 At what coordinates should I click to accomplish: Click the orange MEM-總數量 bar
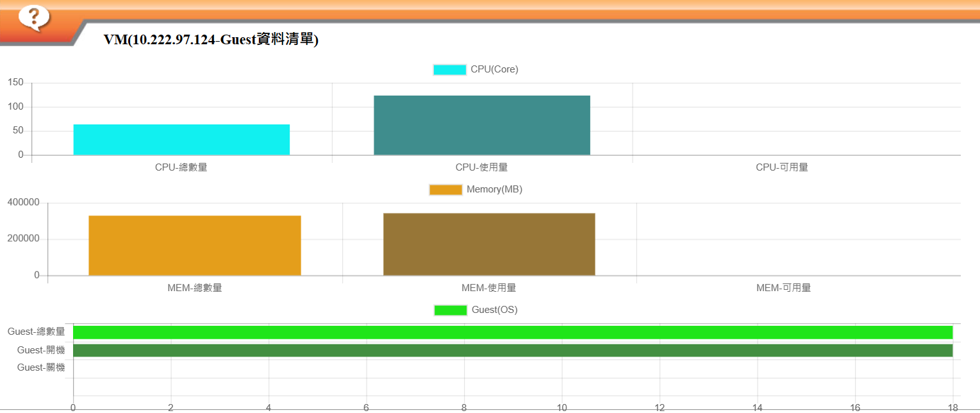(x=195, y=246)
